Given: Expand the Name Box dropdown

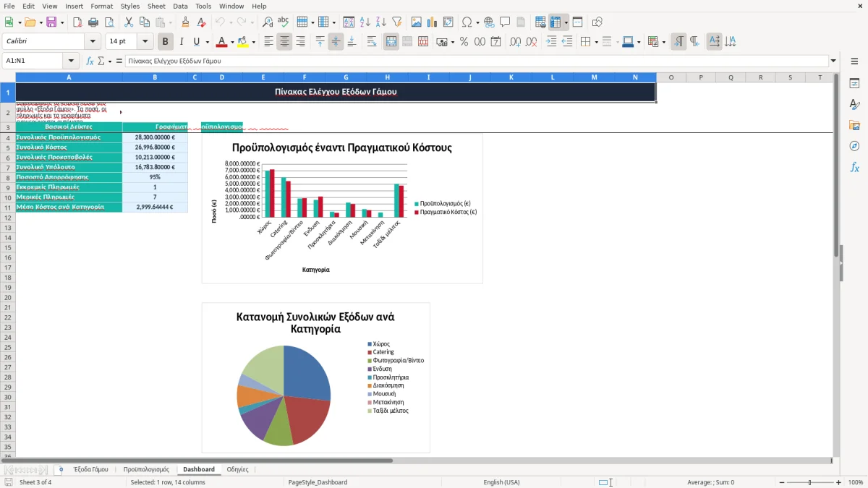Looking at the screenshot, I should [x=71, y=61].
